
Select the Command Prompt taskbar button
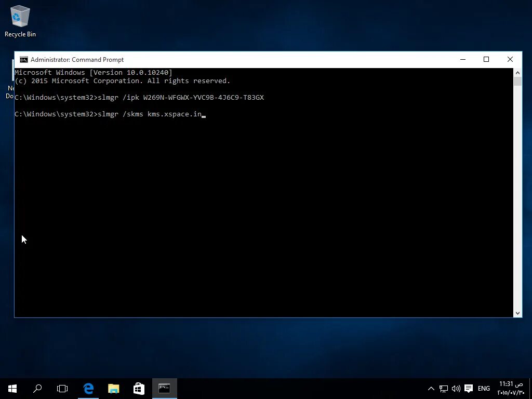tap(165, 389)
